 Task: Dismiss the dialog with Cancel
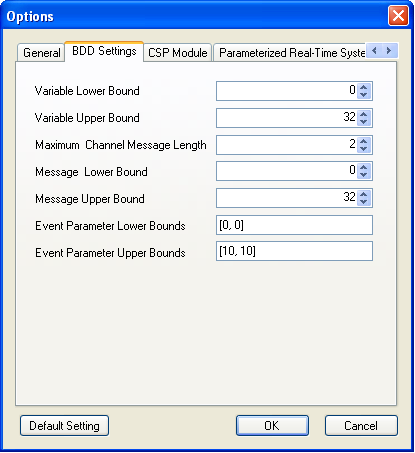pos(361,426)
